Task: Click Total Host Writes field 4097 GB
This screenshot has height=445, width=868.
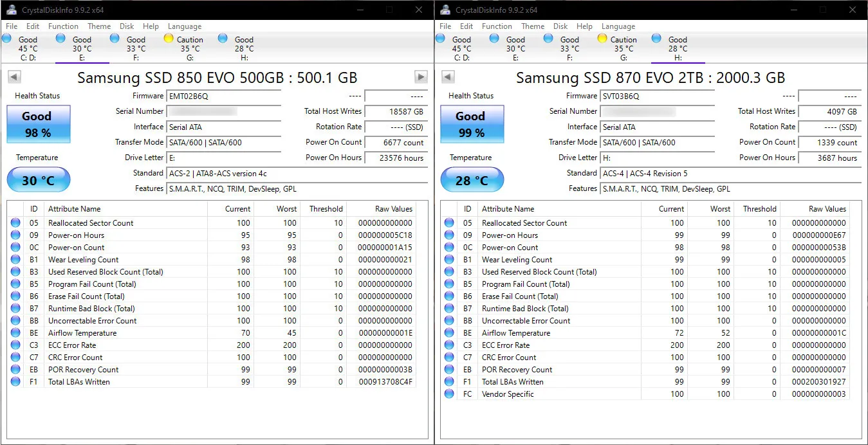Action: pos(830,112)
